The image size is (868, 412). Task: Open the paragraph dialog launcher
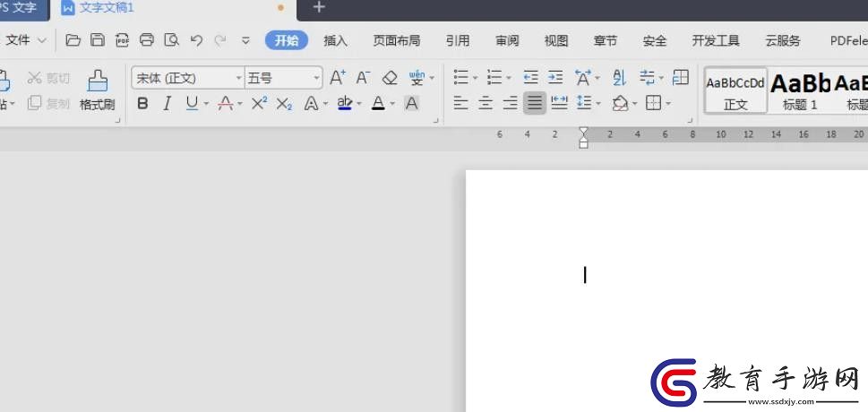pos(689,120)
